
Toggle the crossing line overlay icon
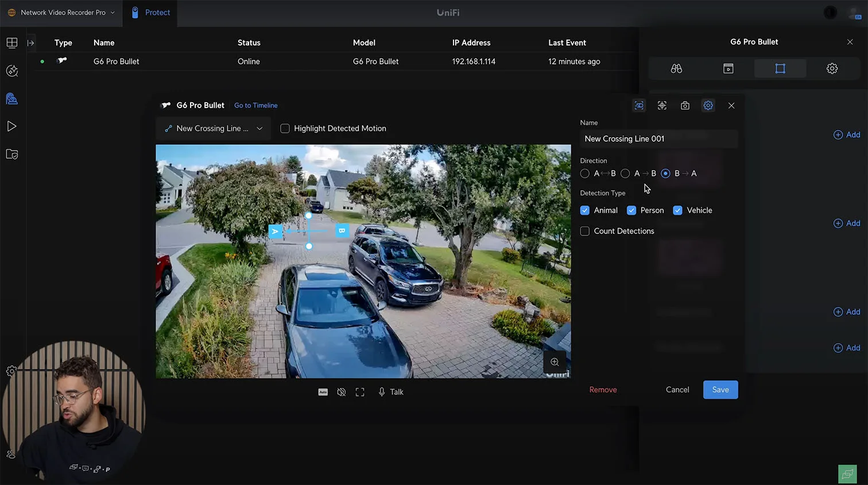[x=639, y=105]
